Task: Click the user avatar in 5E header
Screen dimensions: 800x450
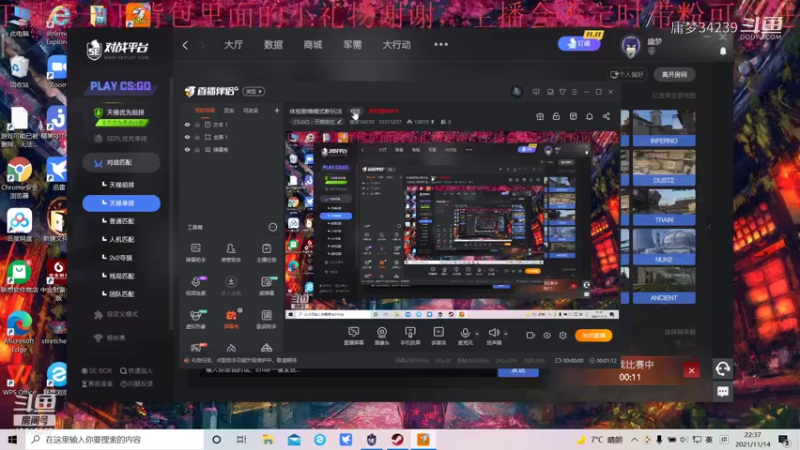Action: click(x=631, y=46)
